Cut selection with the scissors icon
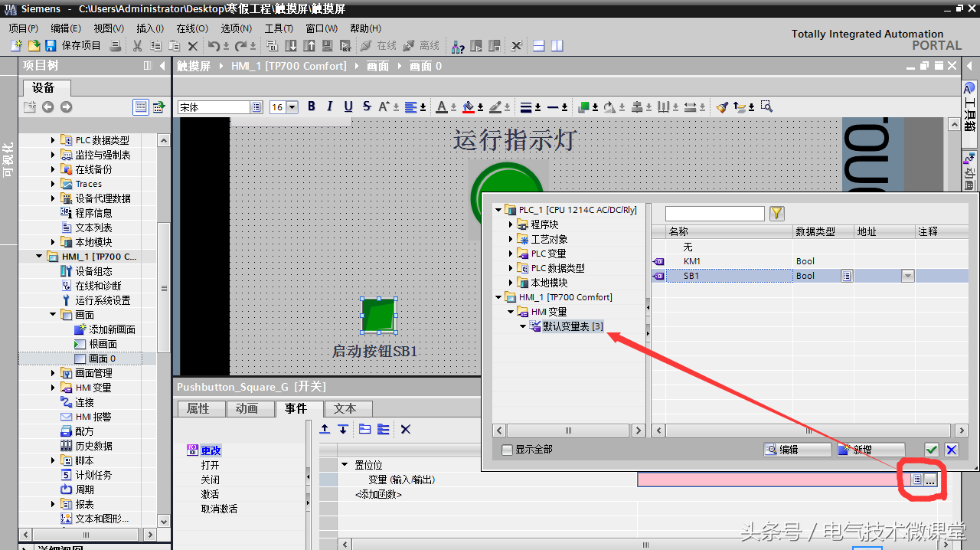 pos(138,46)
